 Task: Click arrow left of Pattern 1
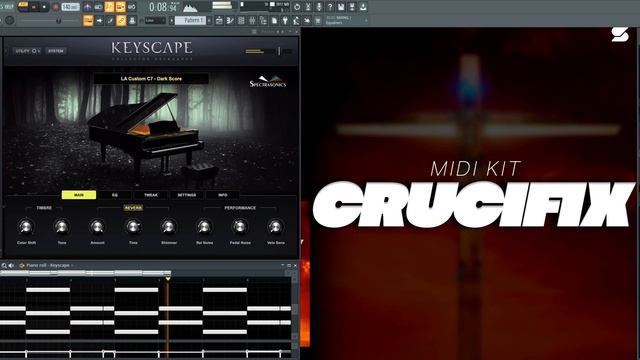(x=172, y=20)
